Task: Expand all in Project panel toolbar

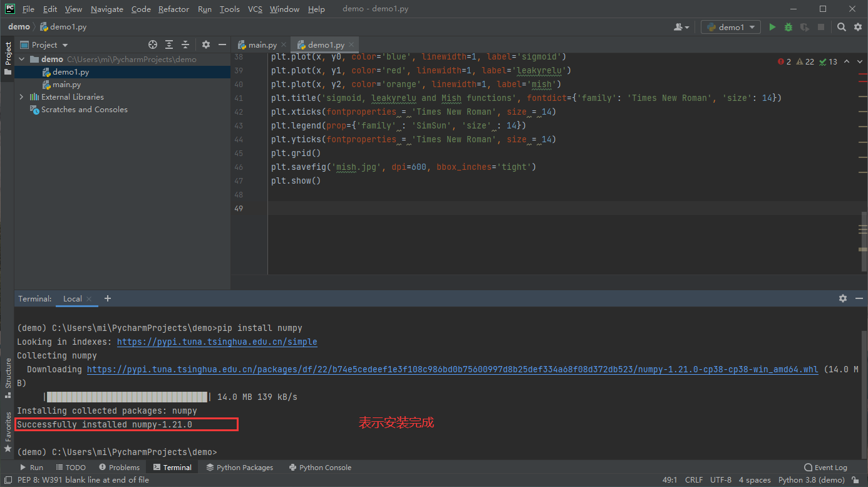Action: 169,45
